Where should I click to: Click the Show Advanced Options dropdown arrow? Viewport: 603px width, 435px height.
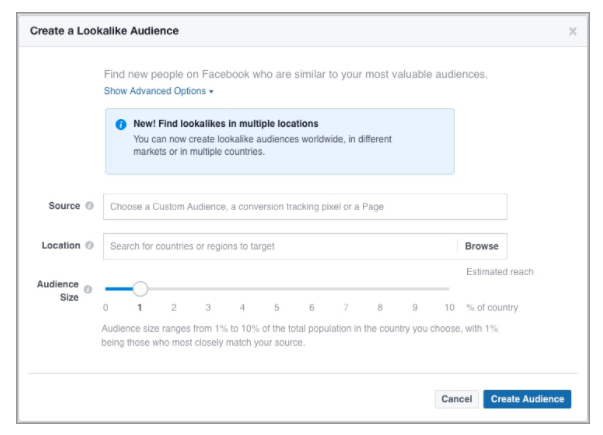[211, 92]
